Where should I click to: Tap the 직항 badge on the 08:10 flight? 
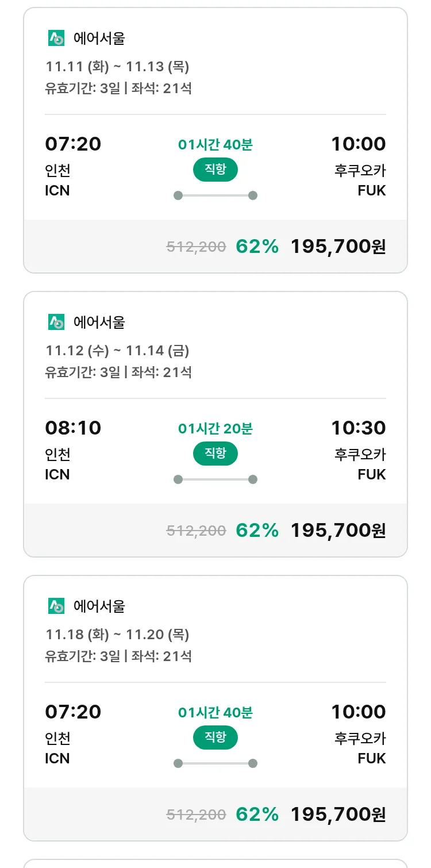(x=215, y=454)
